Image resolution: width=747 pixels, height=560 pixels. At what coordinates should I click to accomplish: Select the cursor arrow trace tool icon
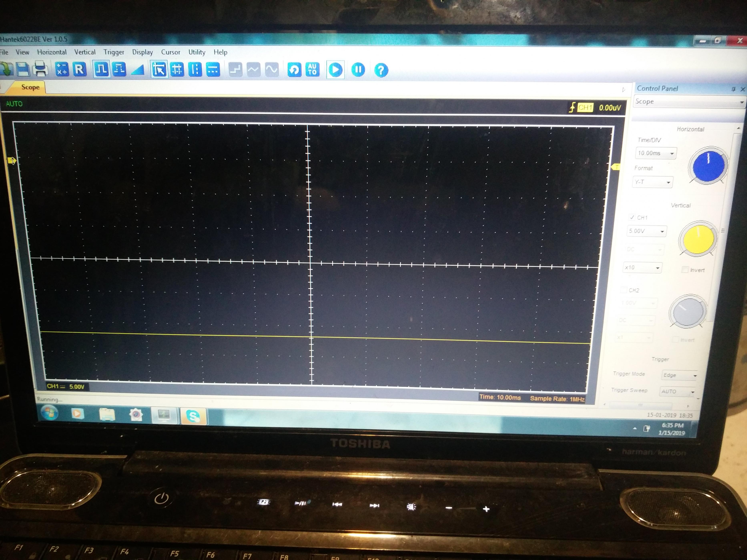[x=159, y=70]
